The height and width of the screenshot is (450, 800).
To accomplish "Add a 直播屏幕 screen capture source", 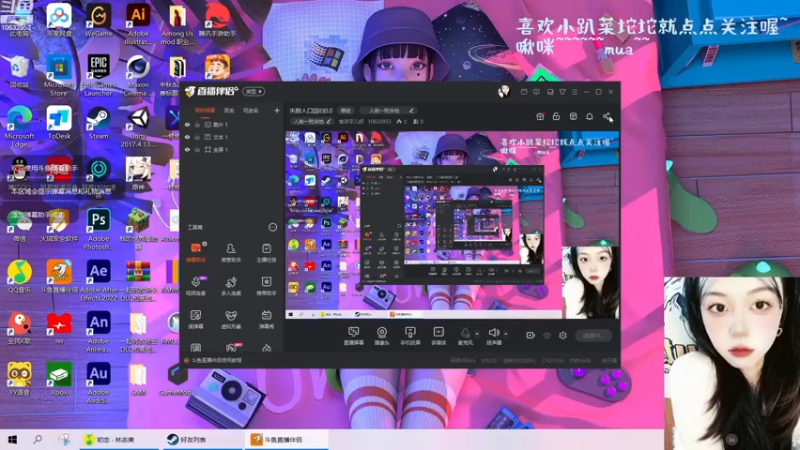I will click(x=354, y=336).
